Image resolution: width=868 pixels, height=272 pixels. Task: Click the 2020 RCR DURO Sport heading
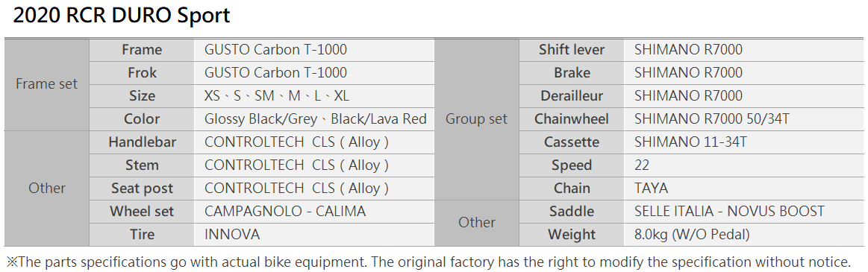[121, 16]
